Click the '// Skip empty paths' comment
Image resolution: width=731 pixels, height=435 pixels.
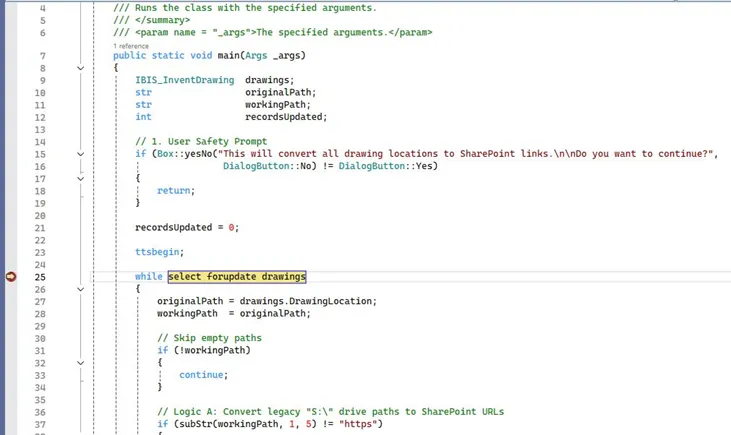tap(209, 338)
